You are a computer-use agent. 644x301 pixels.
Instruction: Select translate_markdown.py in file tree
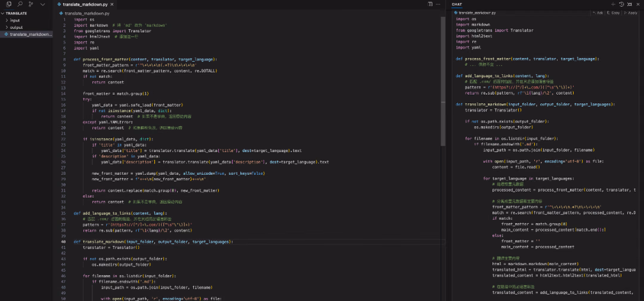coord(29,34)
